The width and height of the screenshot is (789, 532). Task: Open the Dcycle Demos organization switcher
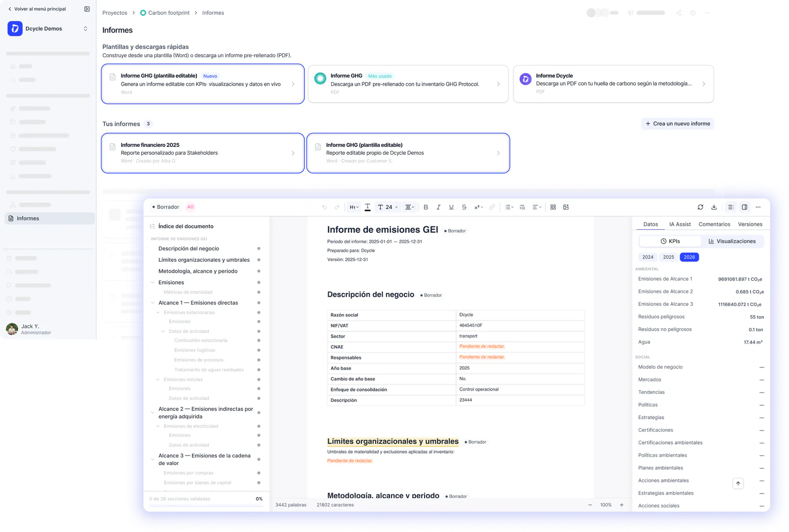pyautogui.click(x=48, y=29)
